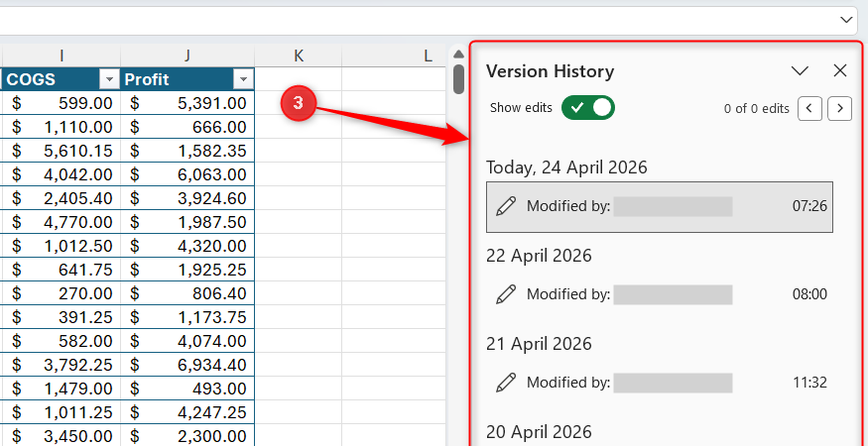Image resolution: width=868 pixels, height=446 pixels.
Task: Select COGS cell showing 1,011.25
Action: 62,412
